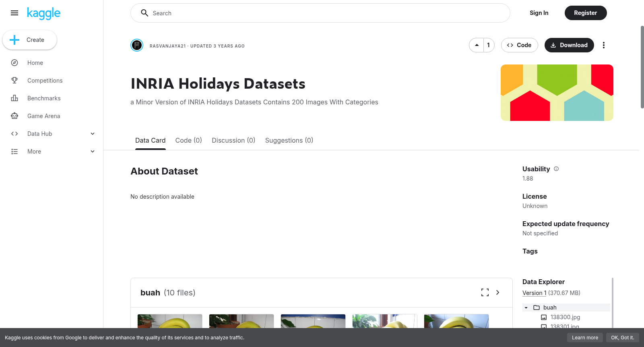Click the Kaggle logo
Screen dimensions: 644x347
(43, 13)
